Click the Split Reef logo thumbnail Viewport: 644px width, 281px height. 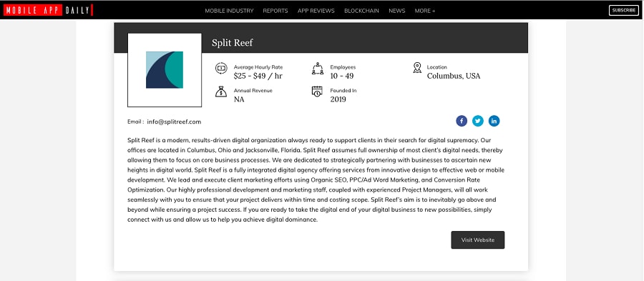click(x=165, y=70)
